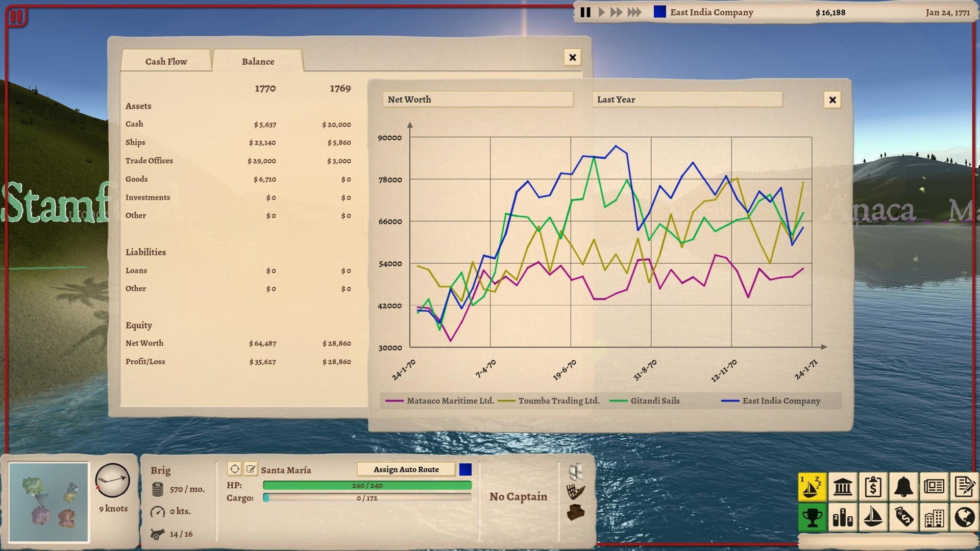The height and width of the screenshot is (551, 980).
Task: Toggle Matauco Maritime Ltd. legend entry
Action: [439, 400]
